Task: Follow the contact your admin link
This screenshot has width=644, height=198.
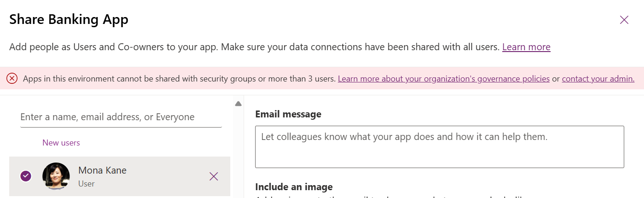Action: pos(598,79)
